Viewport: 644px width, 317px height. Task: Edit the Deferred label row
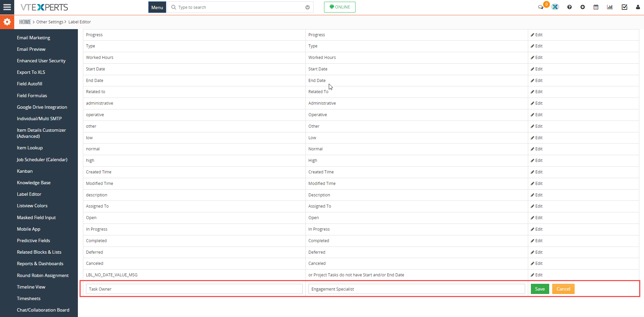tap(537, 252)
